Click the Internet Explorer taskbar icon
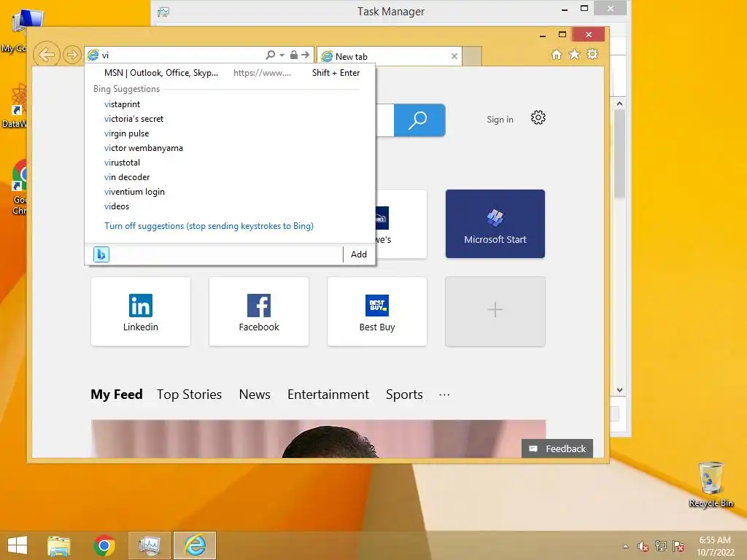The height and width of the screenshot is (560, 747). (x=195, y=545)
